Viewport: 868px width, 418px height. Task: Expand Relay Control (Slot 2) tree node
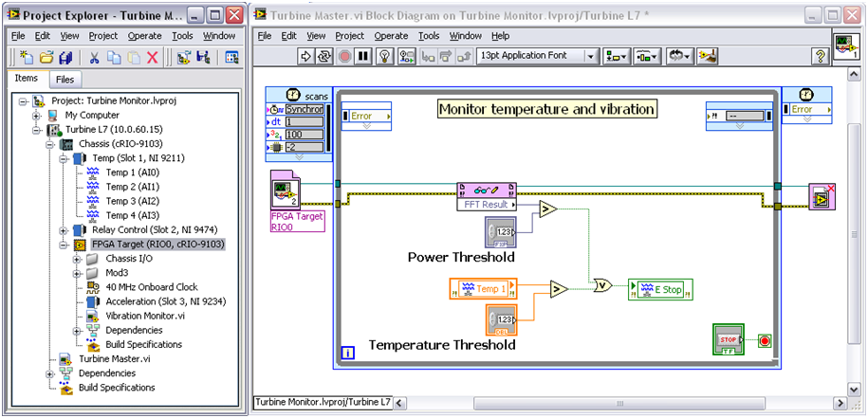coord(64,230)
